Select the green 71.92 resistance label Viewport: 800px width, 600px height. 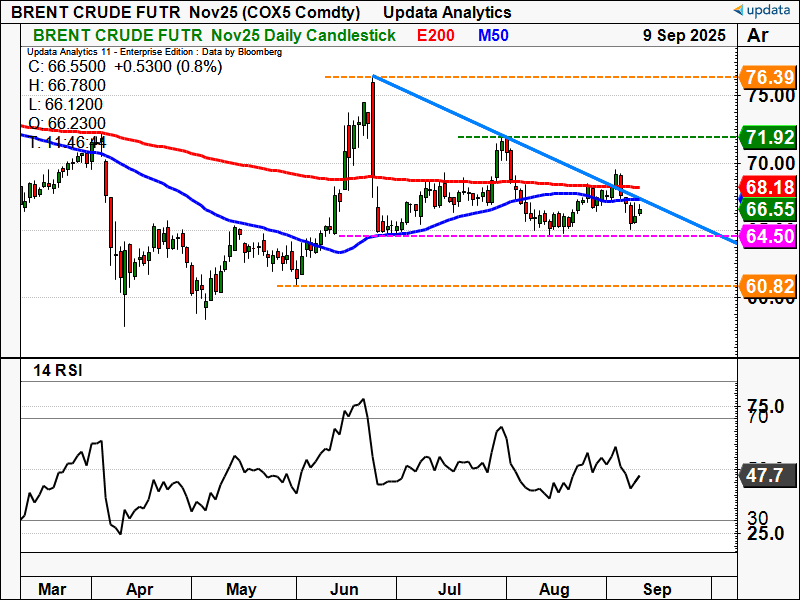point(769,137)
